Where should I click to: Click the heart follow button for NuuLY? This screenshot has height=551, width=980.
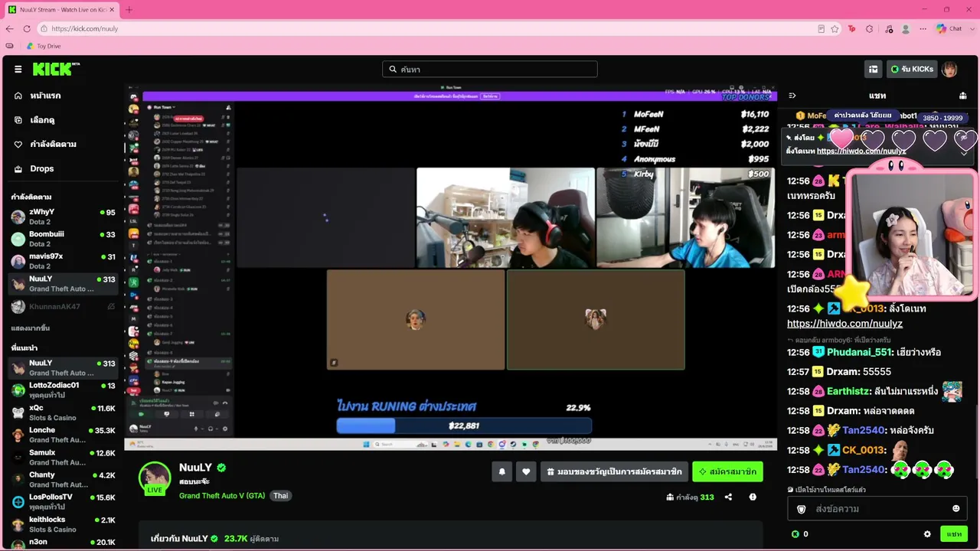click(x=526, y=472)
